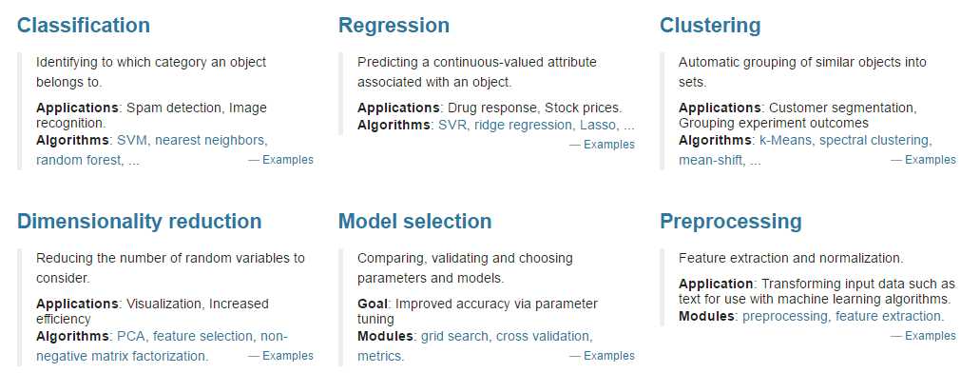
Task: Click Examples link under Classification
Action: 287,160
